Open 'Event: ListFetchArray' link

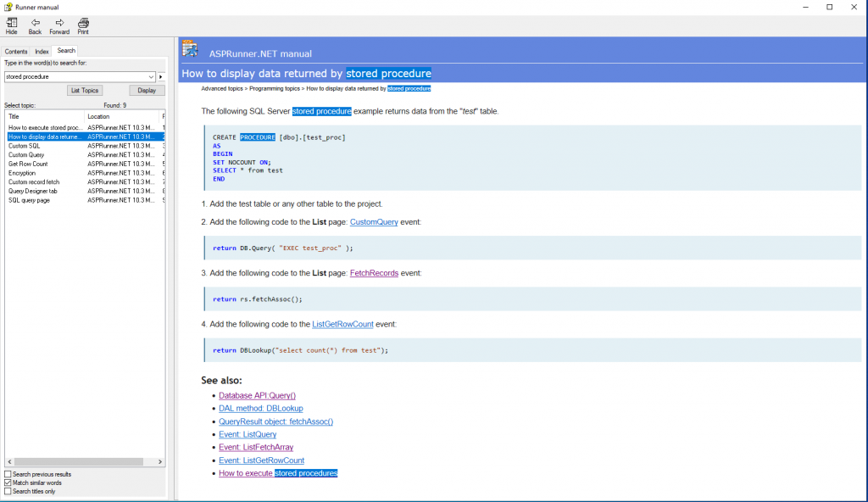[256, 447]
